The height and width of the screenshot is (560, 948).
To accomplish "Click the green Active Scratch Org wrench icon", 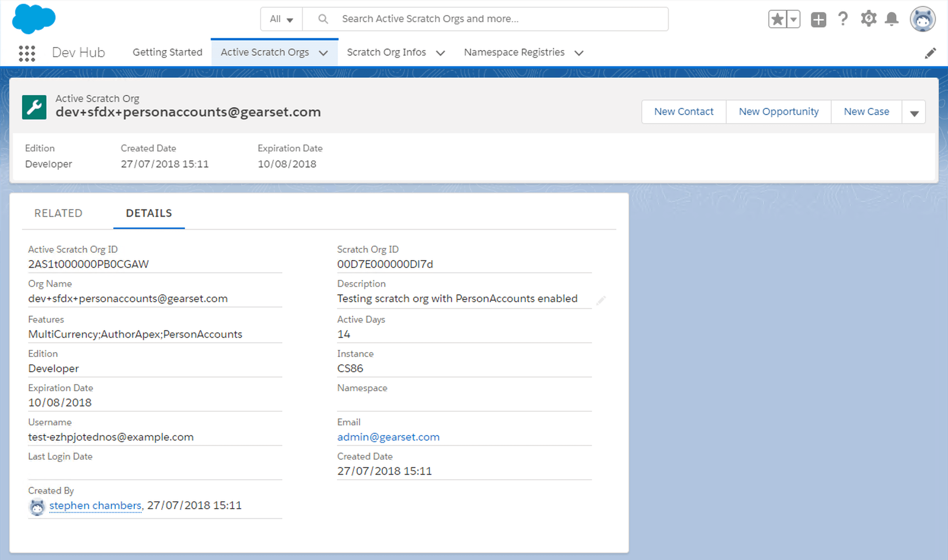I will (x=34, y=107).
